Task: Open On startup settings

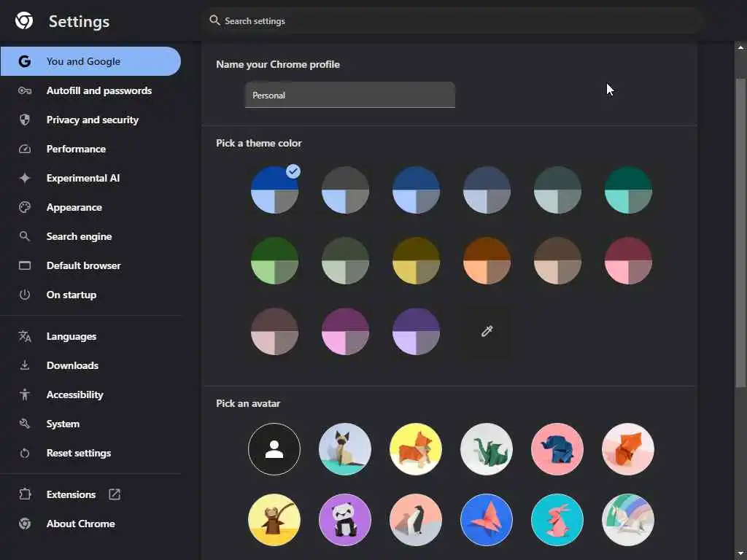Action: (x=90, y=295)
